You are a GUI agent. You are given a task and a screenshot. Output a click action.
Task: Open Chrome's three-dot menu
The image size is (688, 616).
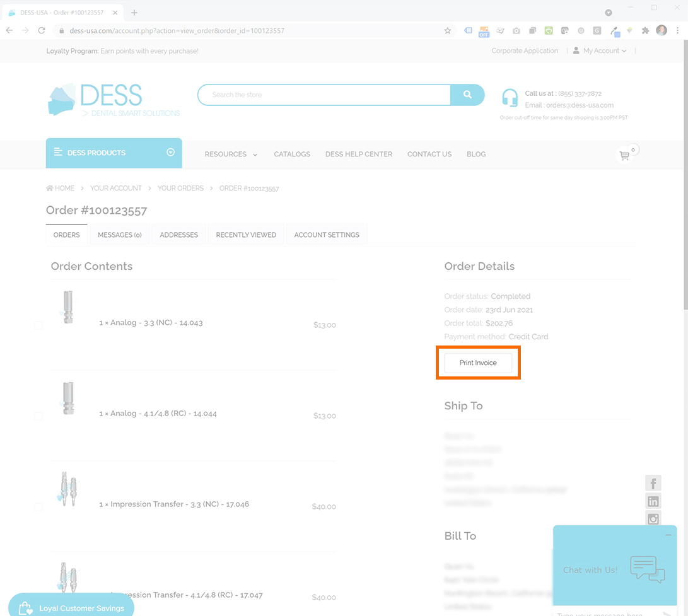[677, 30]
